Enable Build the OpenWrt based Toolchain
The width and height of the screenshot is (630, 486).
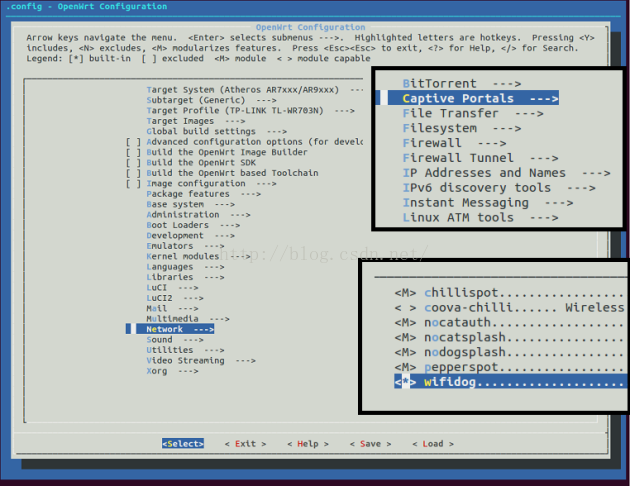(x=133, y=173)
